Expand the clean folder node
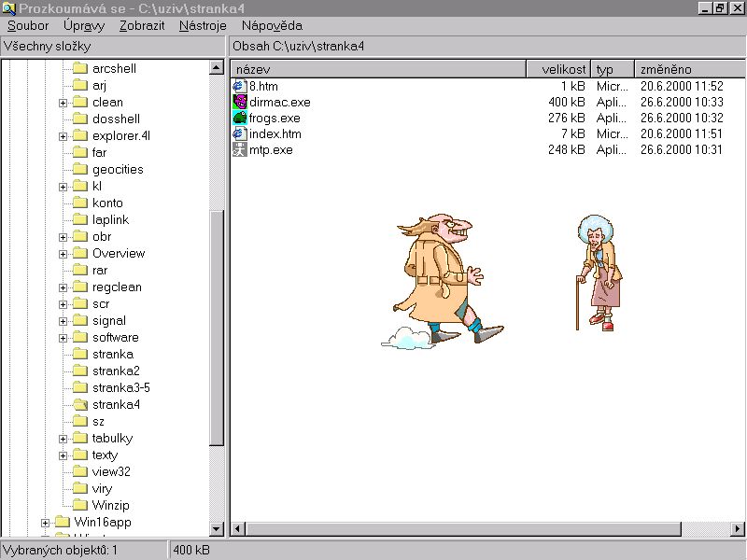 63,103
